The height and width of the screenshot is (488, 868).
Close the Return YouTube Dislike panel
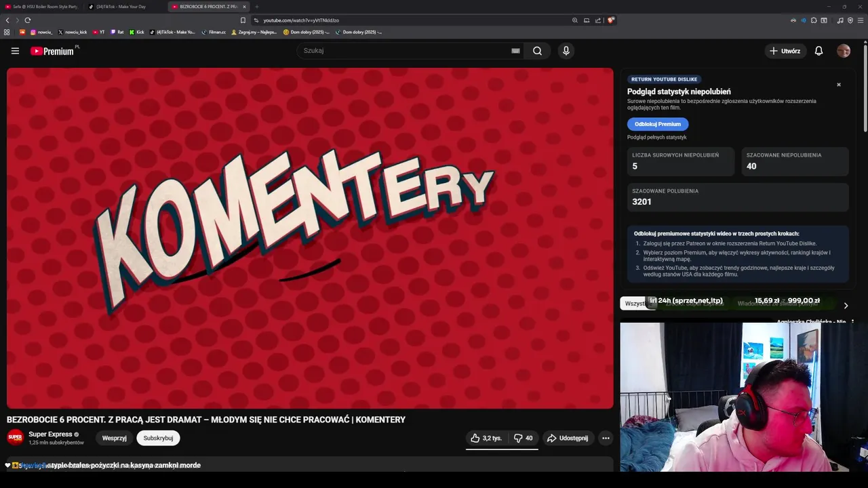tap(839, 85)
